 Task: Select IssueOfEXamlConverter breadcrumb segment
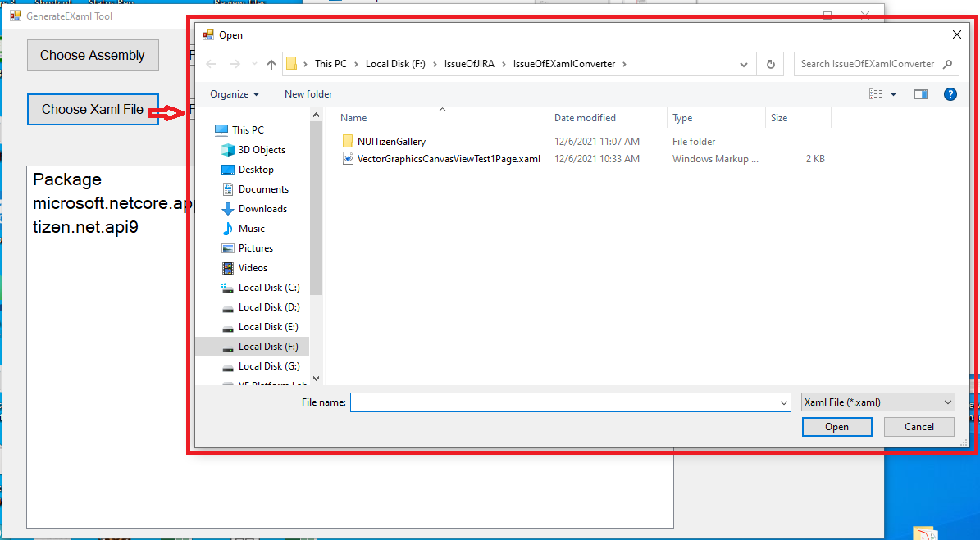(564, 64)
